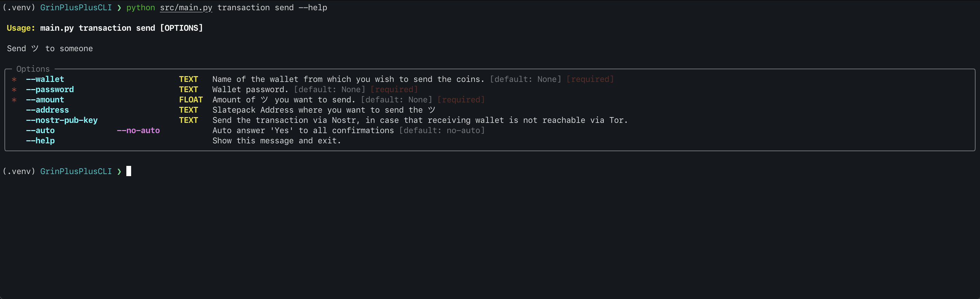This screenshot has width=980, height=299.
Task: Click the [required] tag on the wallet row
Action: [x=590, y=79]
